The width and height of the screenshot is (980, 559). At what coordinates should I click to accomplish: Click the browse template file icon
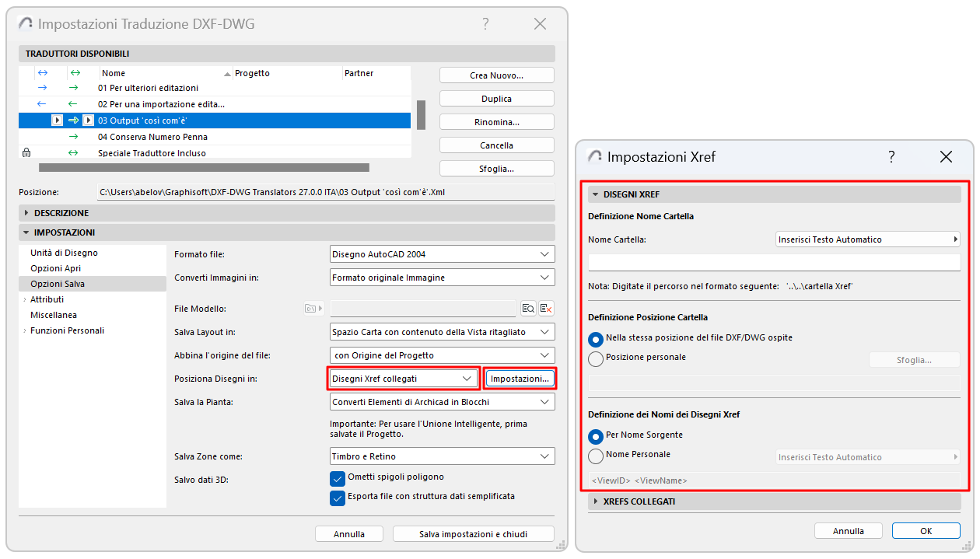coord(528,309)
